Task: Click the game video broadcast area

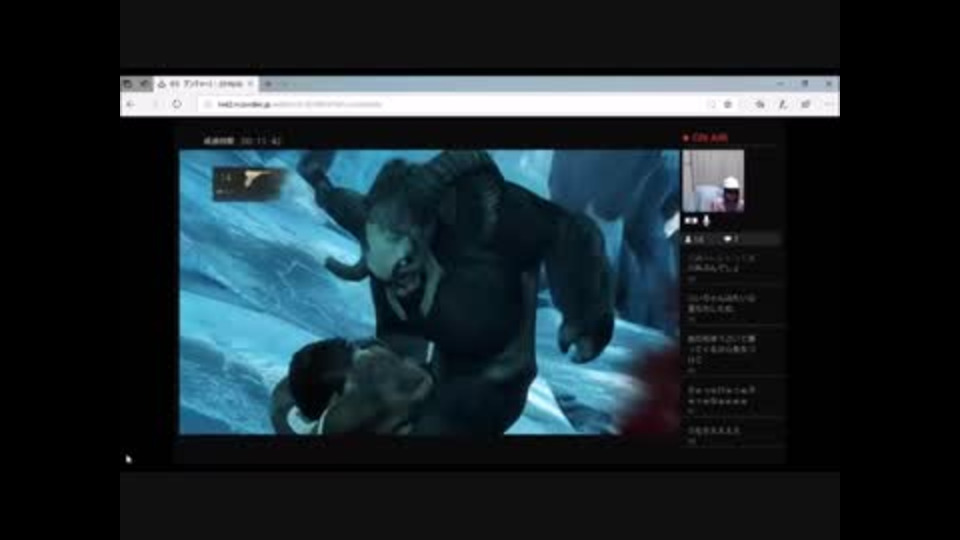Action: [429, 292]
